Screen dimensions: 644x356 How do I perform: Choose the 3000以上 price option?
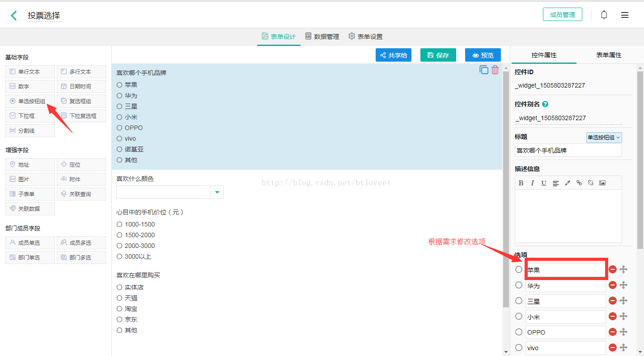pyautogui.click(x=119, y=256)
